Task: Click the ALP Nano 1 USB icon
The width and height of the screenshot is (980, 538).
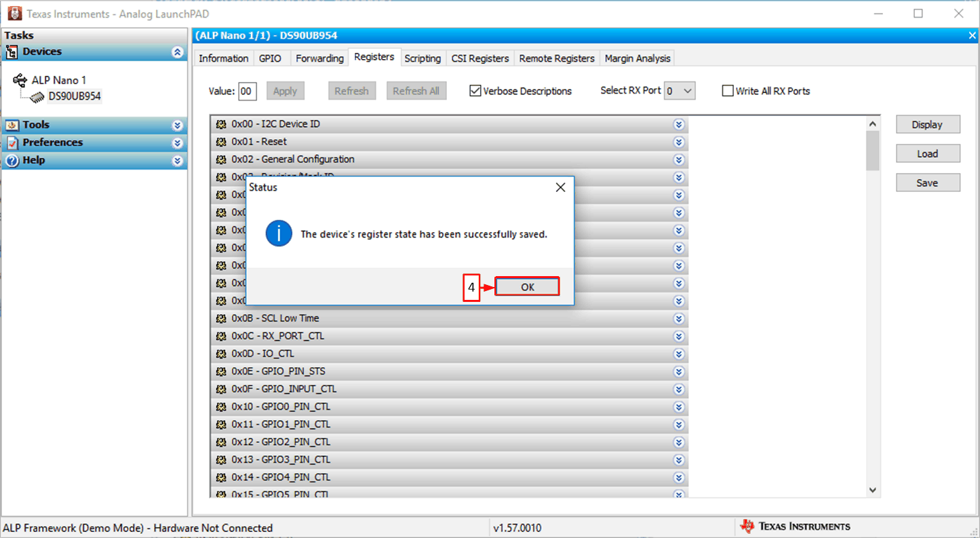Action: point(20,80)
